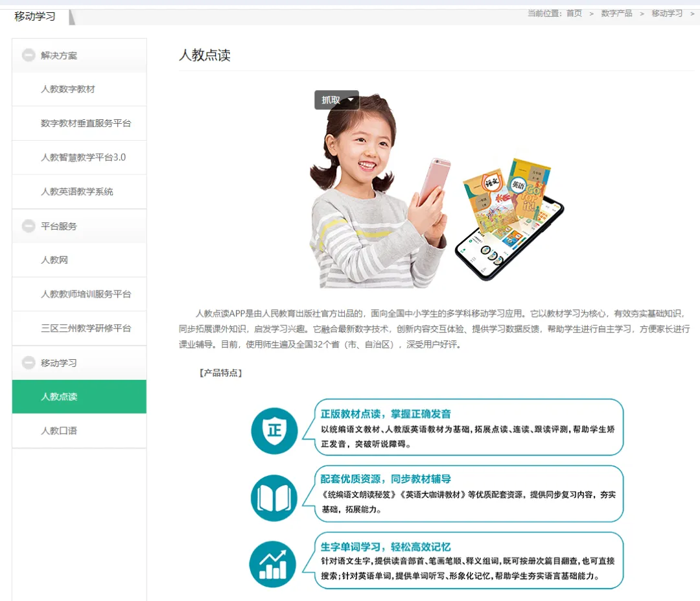The width and height of the screenshot is (700, 601).
Task: Click the 解决方案 section header text
Action: (59, 55)
